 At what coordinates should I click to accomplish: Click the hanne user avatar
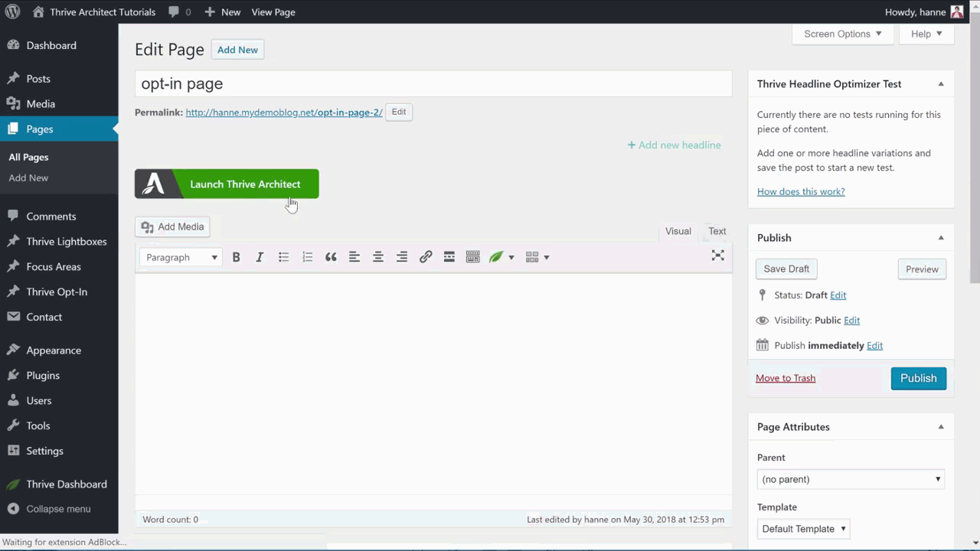[957, 11]
